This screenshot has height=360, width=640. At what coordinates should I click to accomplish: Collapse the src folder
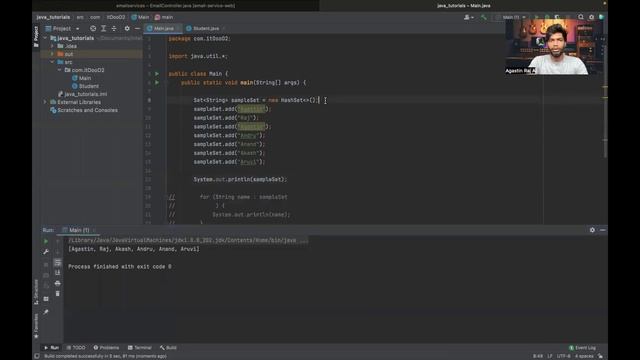pyautogui.click(x=53, y=62)
